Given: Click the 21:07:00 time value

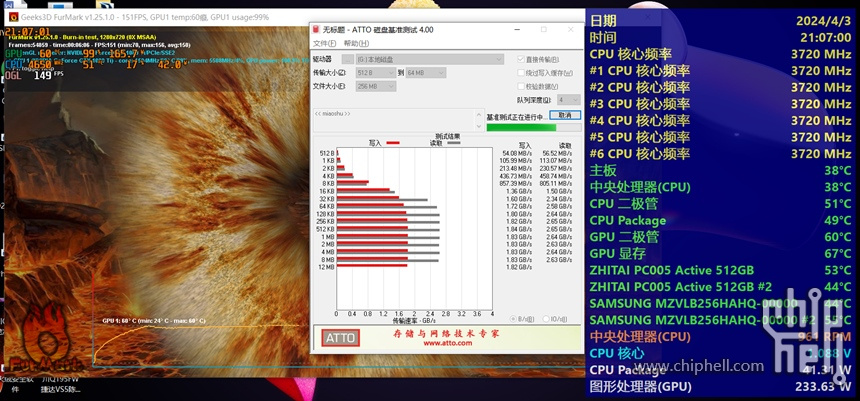Looking at the screenshot, I should pos(824,38).
